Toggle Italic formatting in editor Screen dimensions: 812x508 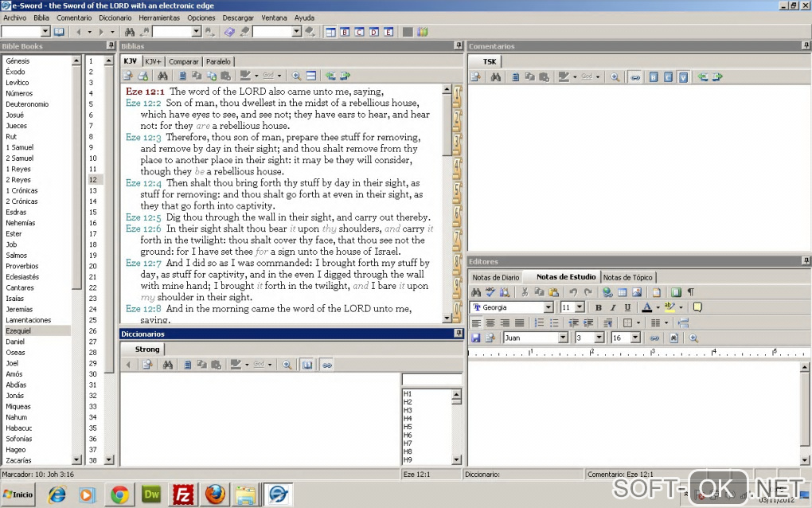[613, 307]
